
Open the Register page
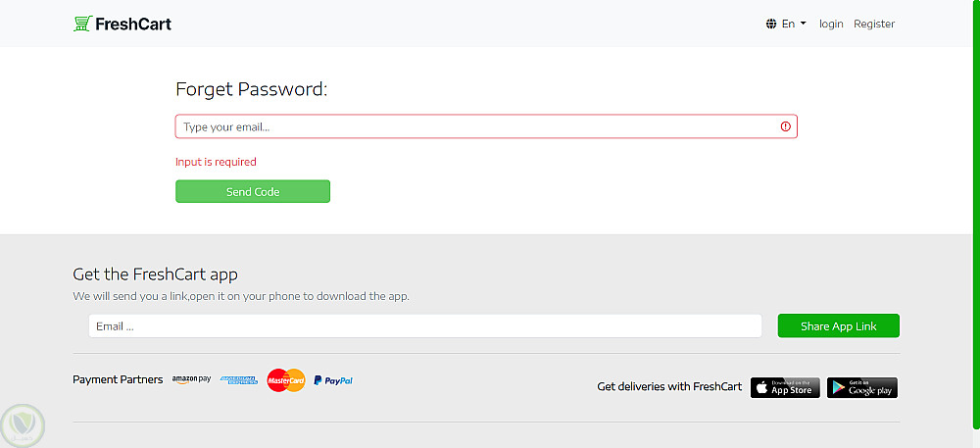874,24
